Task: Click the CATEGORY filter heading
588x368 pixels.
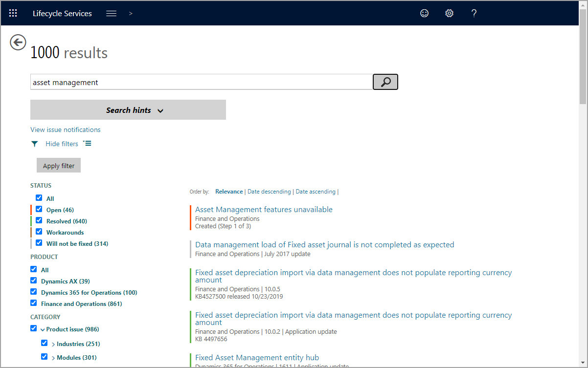Action: point(45,317)
